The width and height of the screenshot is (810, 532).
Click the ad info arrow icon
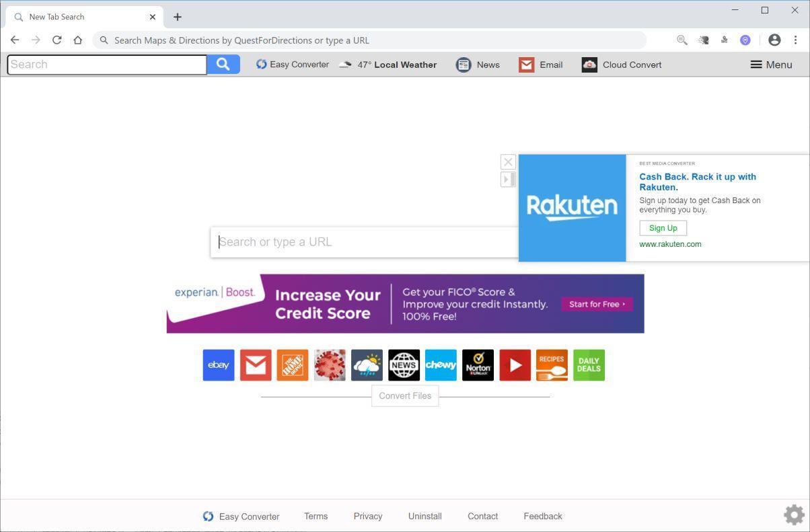point(508,180)
